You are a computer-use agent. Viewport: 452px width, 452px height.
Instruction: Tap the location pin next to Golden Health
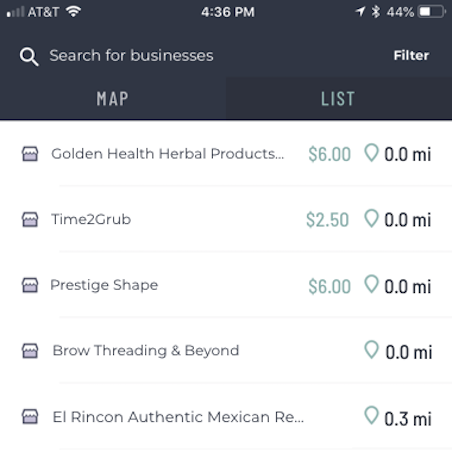[371, 153]
